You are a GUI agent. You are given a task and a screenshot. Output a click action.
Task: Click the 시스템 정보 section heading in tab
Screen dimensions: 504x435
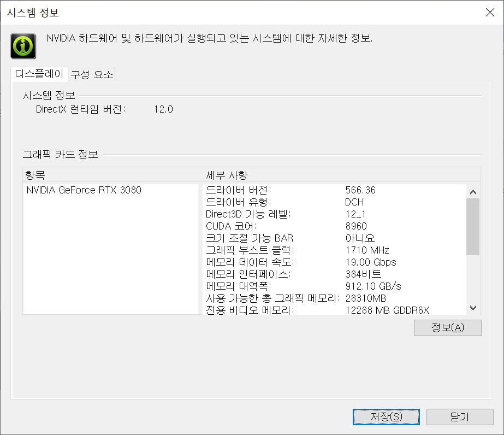point(49,96)
